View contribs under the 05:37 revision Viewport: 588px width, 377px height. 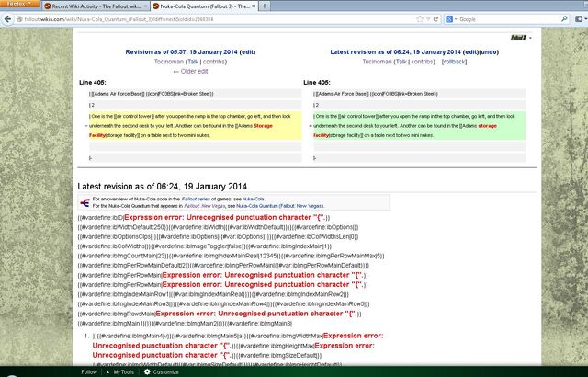pyautogui.click(x=213, y=62)
